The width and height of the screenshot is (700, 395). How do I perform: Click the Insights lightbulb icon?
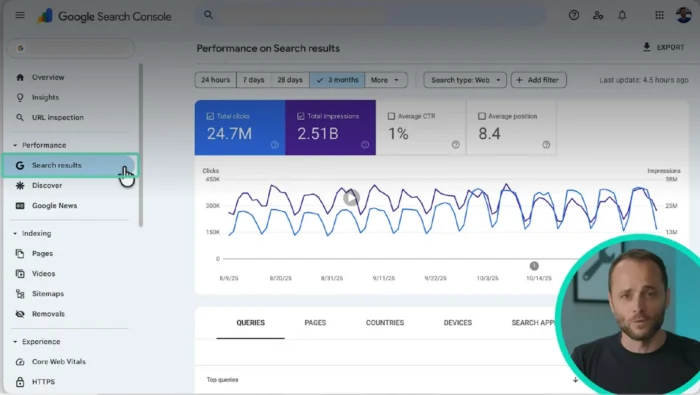(20, 97)
